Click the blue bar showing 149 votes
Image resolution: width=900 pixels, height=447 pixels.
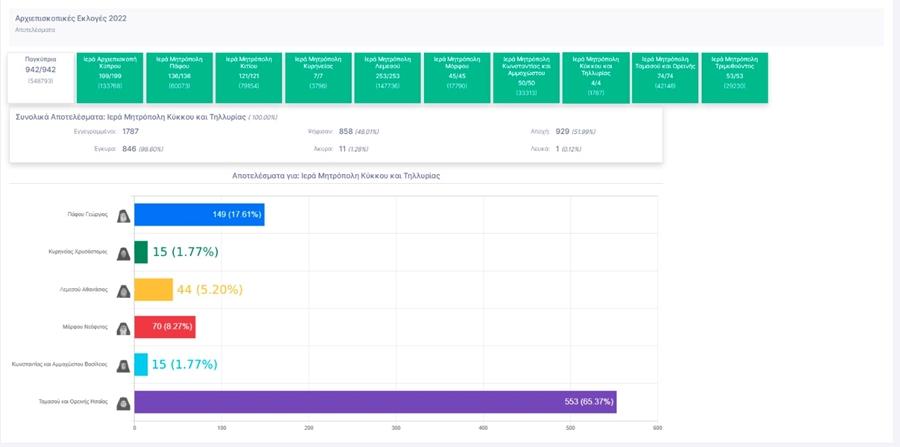198,214
